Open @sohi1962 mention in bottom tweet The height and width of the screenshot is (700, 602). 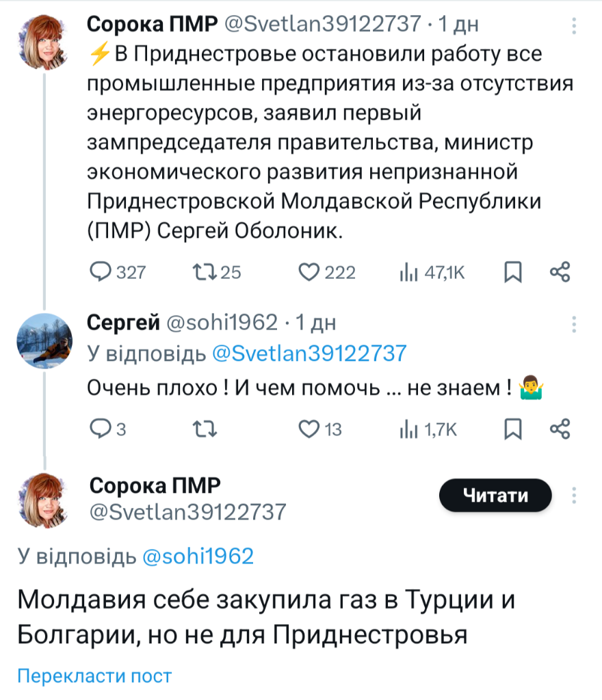point(198,556)
